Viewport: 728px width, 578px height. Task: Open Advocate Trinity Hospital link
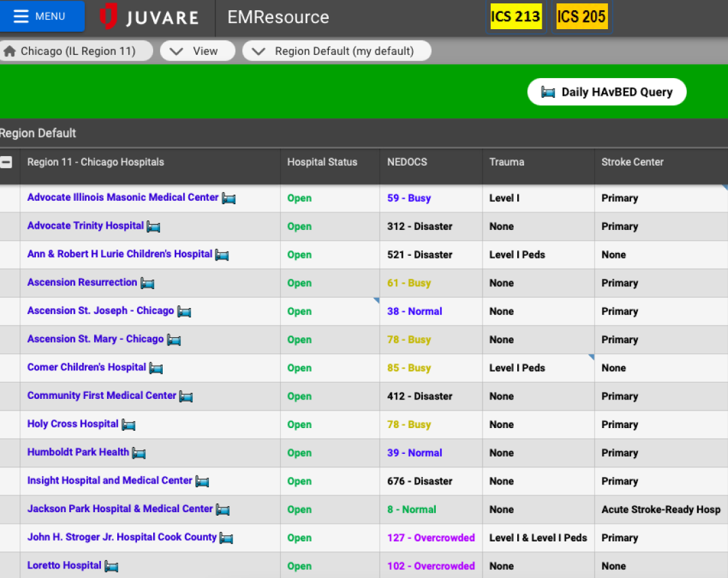(85, 226)
